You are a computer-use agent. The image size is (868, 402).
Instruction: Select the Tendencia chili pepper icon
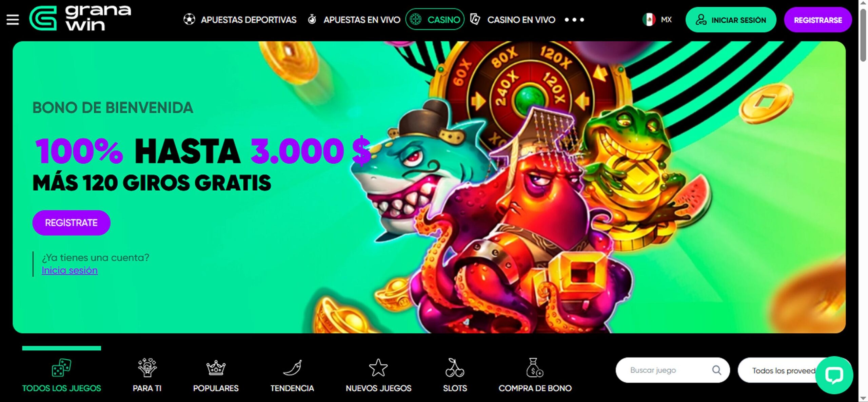point(292,368)
